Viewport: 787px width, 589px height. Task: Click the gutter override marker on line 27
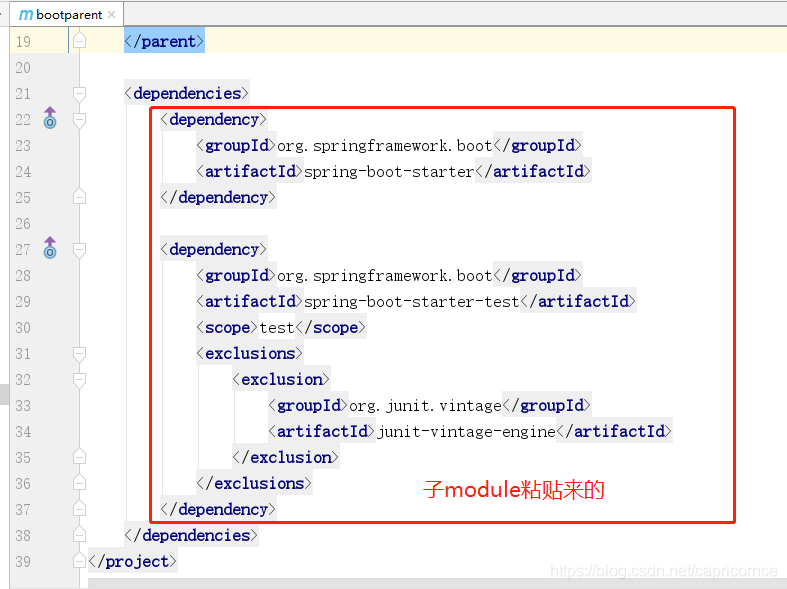click(x=50, y=248)
